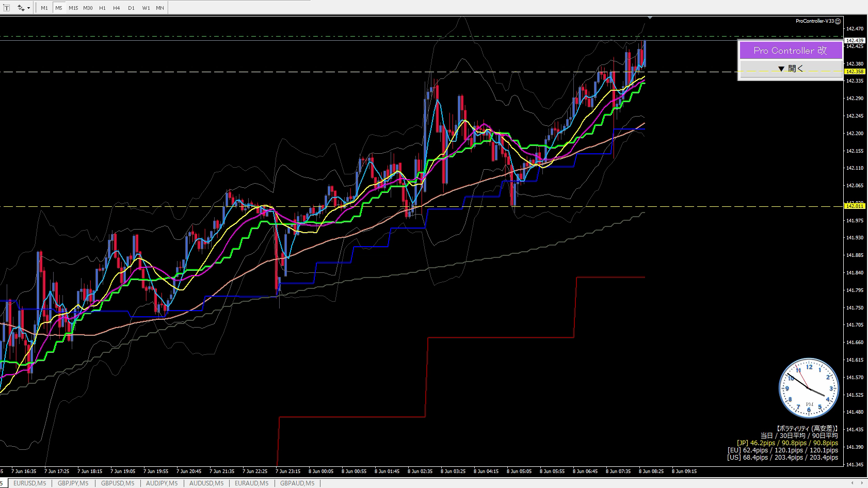
Task: Click the 141.840 price scale value
Action: click(855, 273)
